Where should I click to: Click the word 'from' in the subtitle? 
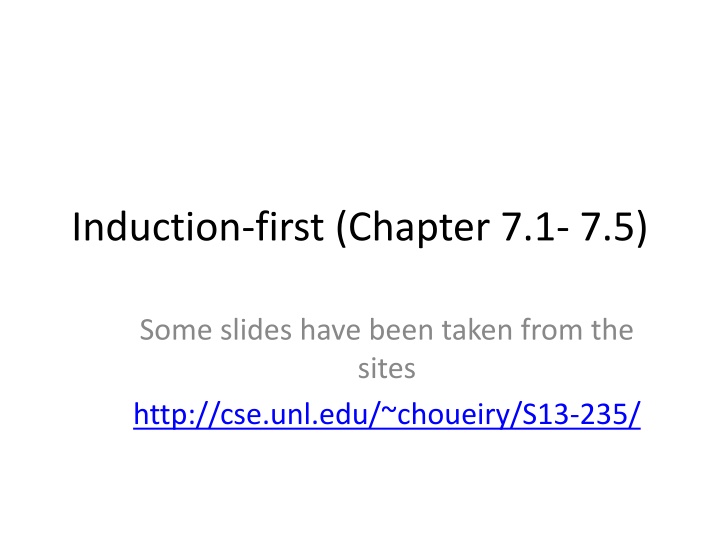point(551,330)
